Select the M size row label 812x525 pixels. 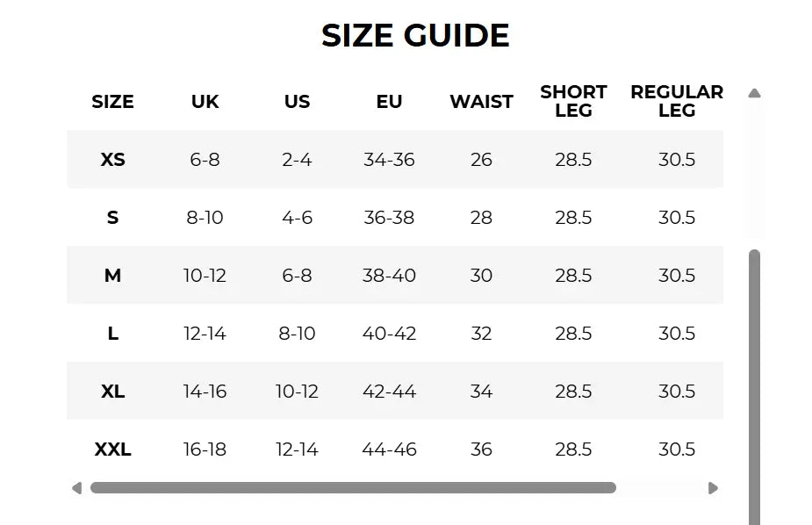pyautogui.click(x=113, y=276)
